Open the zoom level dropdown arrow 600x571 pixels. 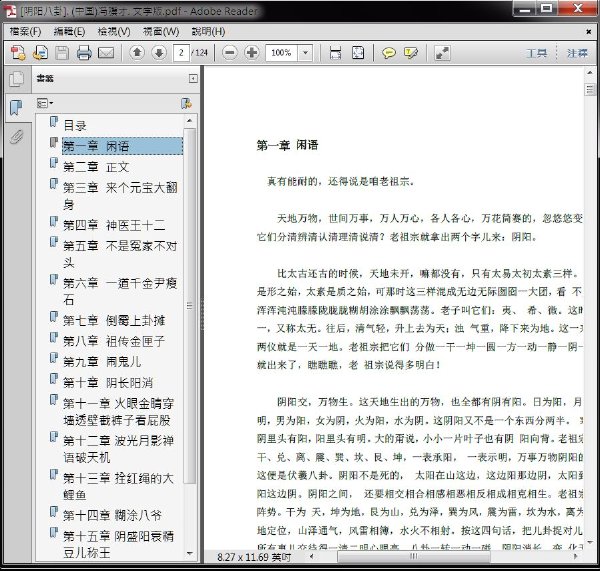(x=305, y=52)
